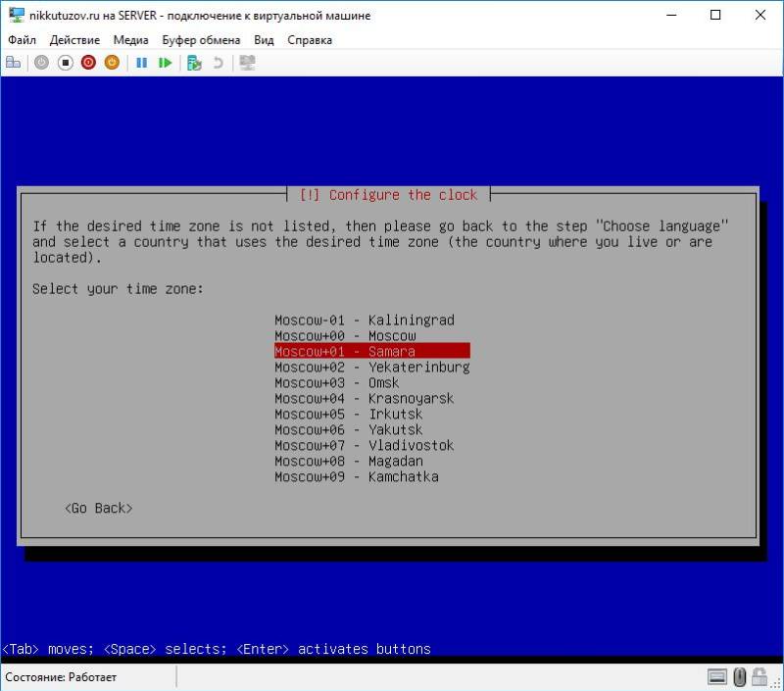Open the Действие menu

click(x=74, y=40)
